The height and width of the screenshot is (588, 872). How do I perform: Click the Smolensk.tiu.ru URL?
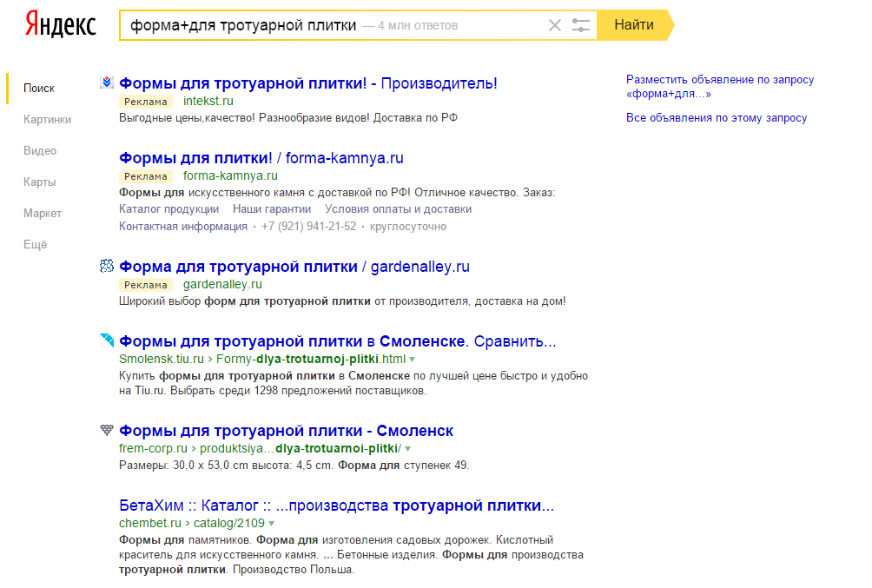[162, 359]
